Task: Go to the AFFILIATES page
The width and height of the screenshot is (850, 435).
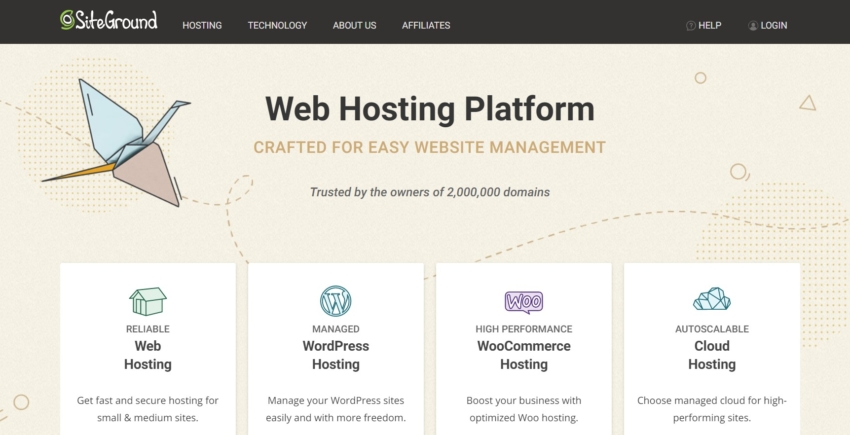Action: point(426,25)
